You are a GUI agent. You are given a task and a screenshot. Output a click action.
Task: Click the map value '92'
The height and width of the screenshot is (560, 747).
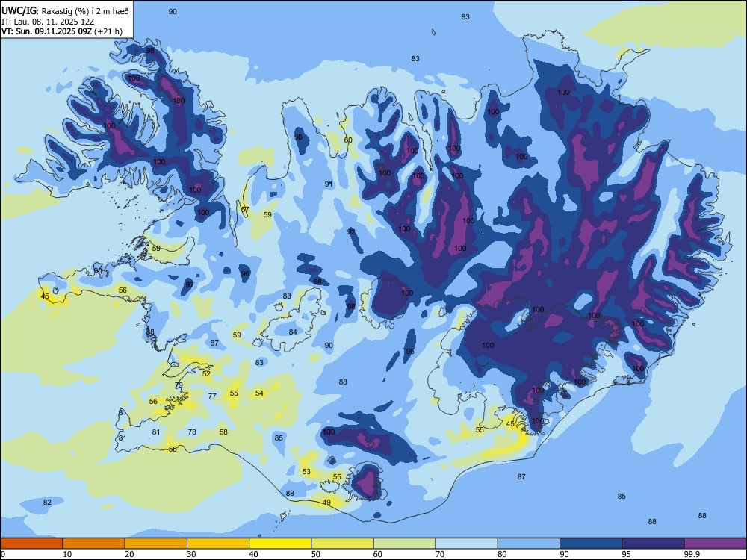point(351,231)
